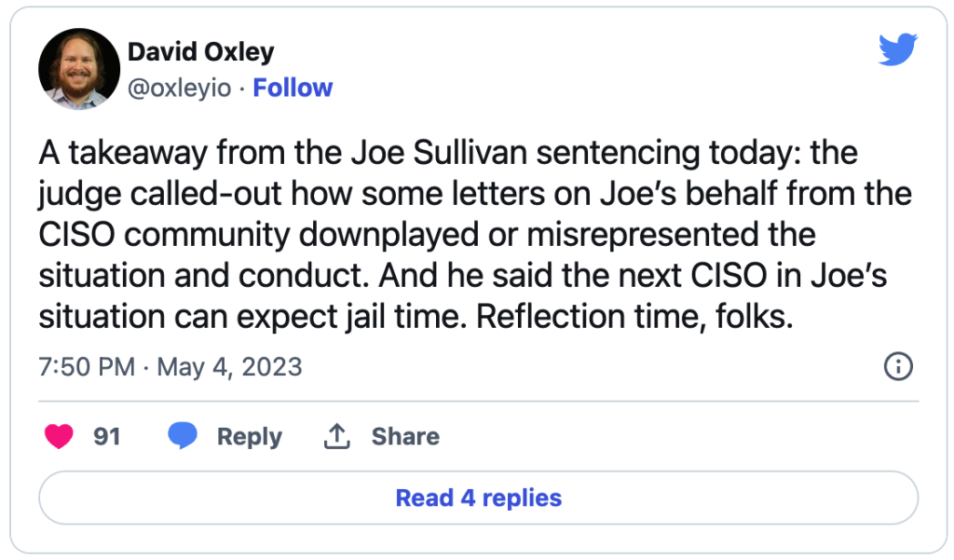This screenshot has width=954, height=560.
Task: Click the May 4, 2023 date
Action: 229,366
